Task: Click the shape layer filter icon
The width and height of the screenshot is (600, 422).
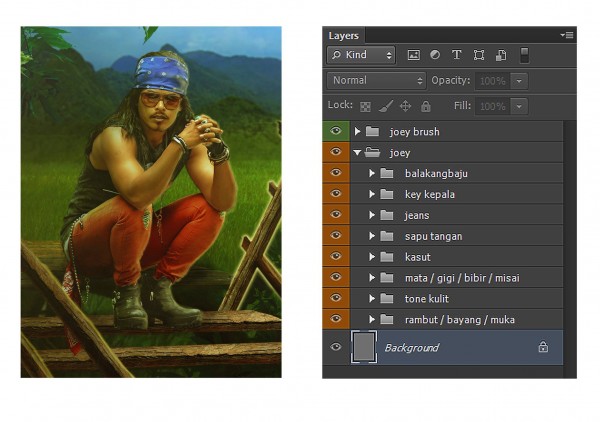Action: (x=479, y=55)
